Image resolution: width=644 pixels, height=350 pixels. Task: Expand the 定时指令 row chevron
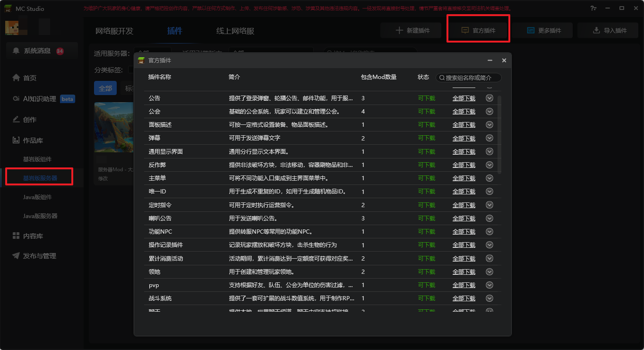click(x=489, y=205)
